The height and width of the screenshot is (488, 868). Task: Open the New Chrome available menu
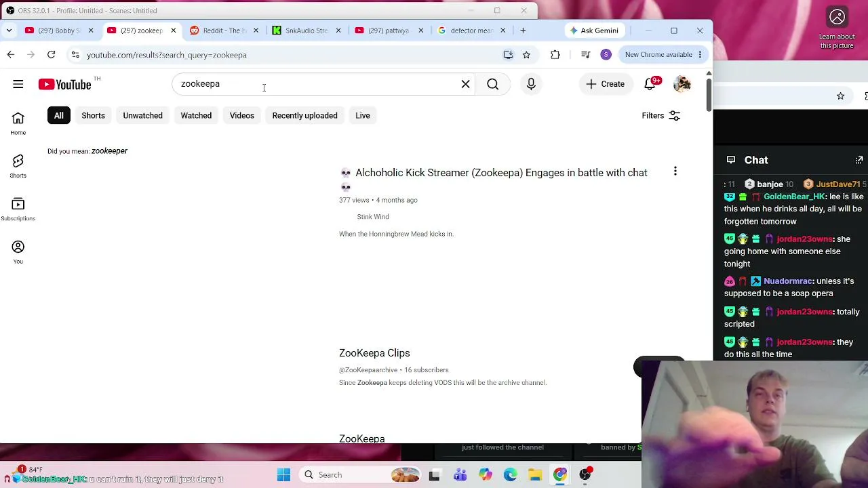click(663, 55)
